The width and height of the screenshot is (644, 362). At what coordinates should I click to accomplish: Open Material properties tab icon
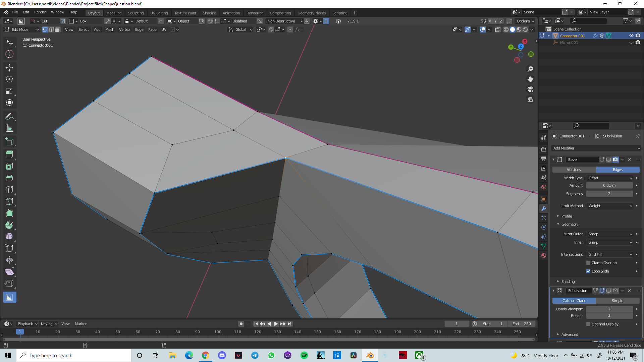[544, 255]
